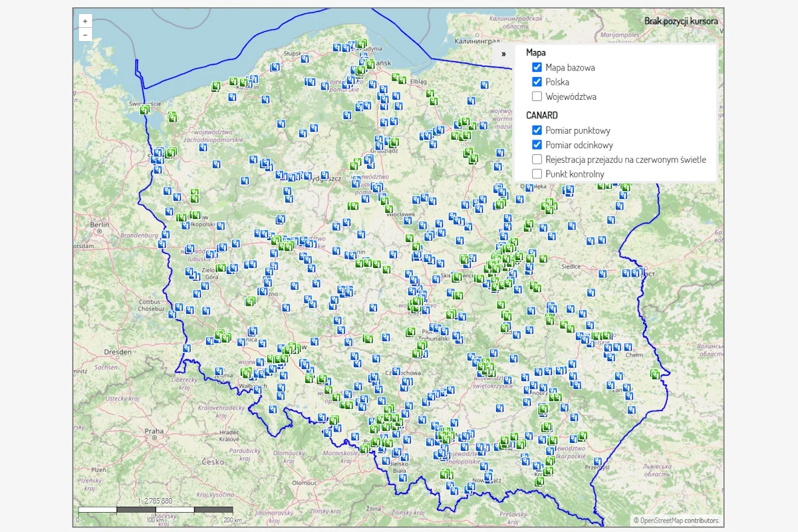
Task: Enable the Województwa layer
Action: (537, 96)
